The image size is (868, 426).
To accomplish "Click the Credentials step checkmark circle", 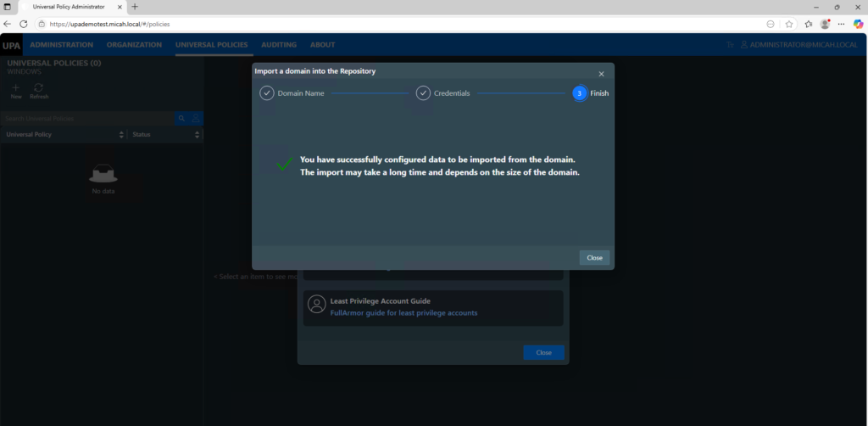I will pos(423,93).
